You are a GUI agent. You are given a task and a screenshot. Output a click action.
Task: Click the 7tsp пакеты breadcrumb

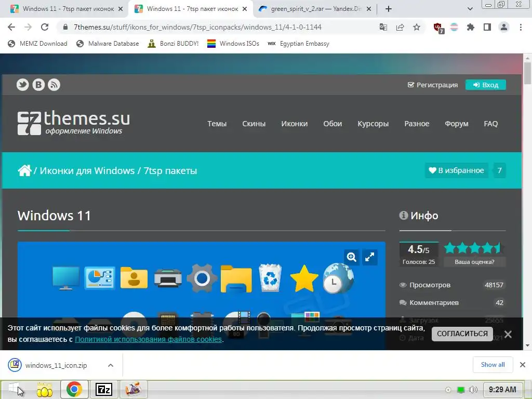[x=170, y=170]
